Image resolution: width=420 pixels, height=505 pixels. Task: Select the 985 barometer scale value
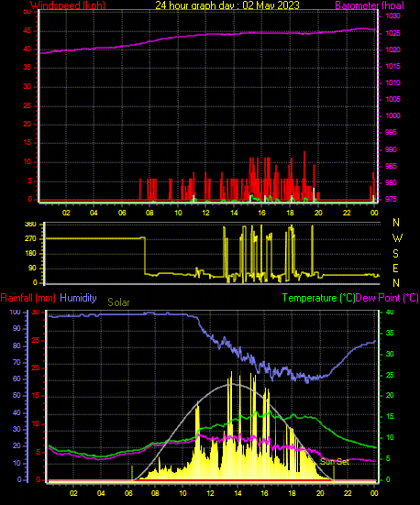[392, 166]
